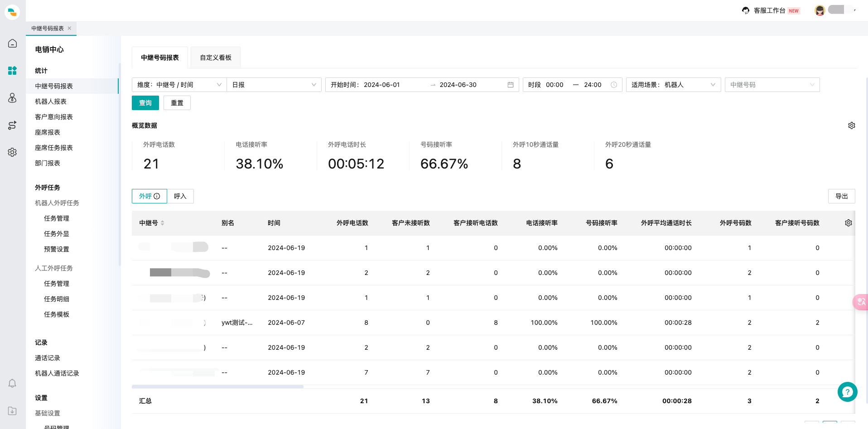Click the 导出 export button

point(842,196)
